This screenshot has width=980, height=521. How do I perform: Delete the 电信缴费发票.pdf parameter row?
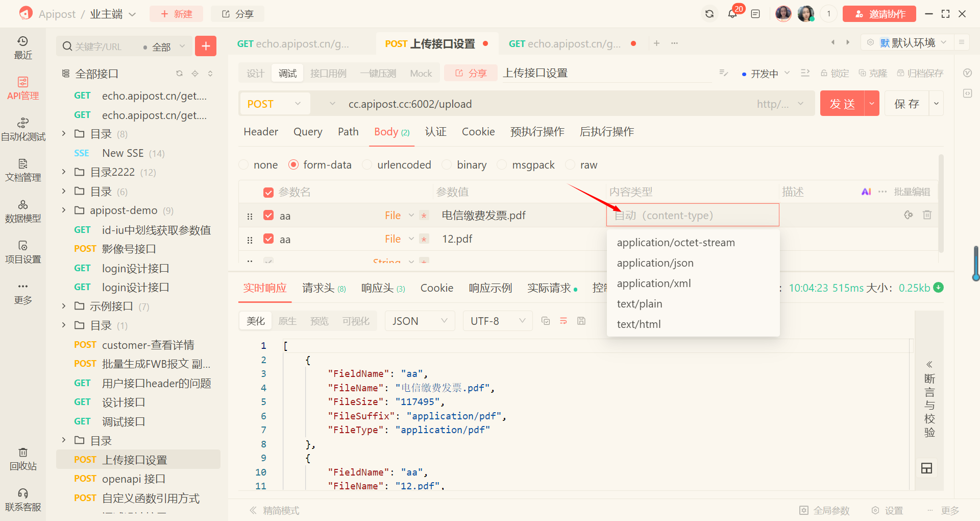tap(927, 215)
